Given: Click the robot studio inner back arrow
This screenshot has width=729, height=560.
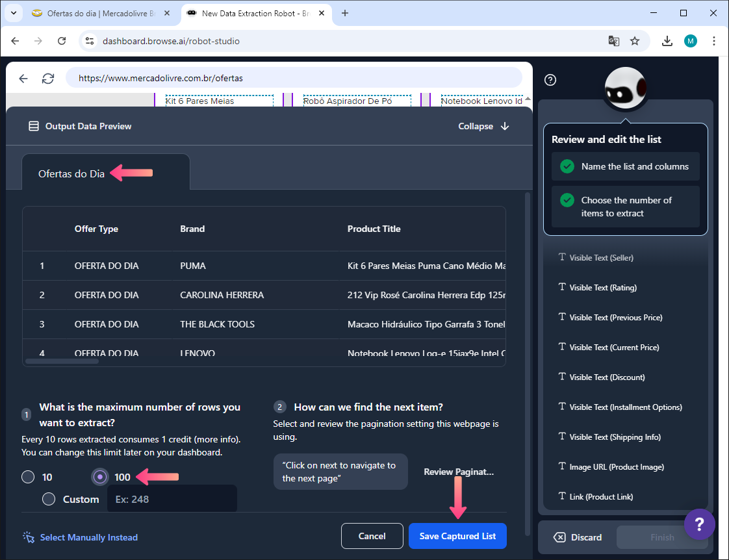Looking at the screenshot, I should coord(23,78).
